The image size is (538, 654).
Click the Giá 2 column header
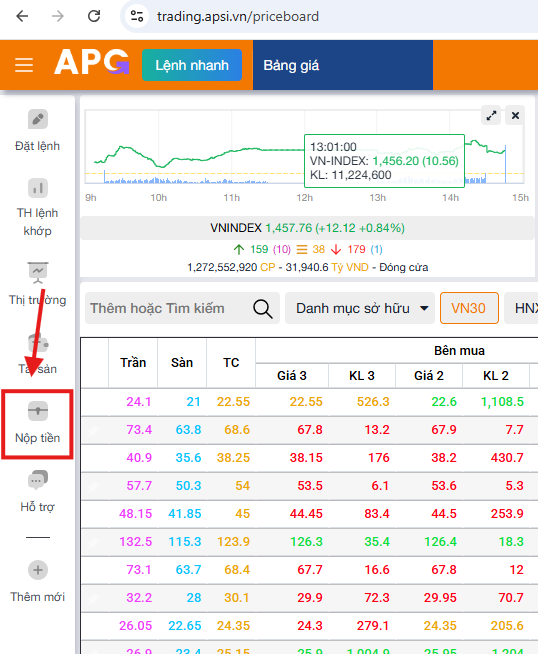(429, 375)
